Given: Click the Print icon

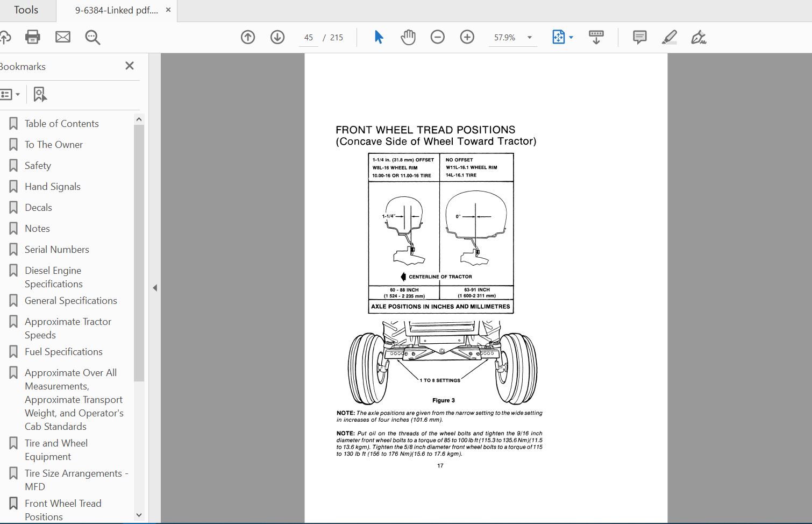Looking at the screenshot, I should pos(33,37).
